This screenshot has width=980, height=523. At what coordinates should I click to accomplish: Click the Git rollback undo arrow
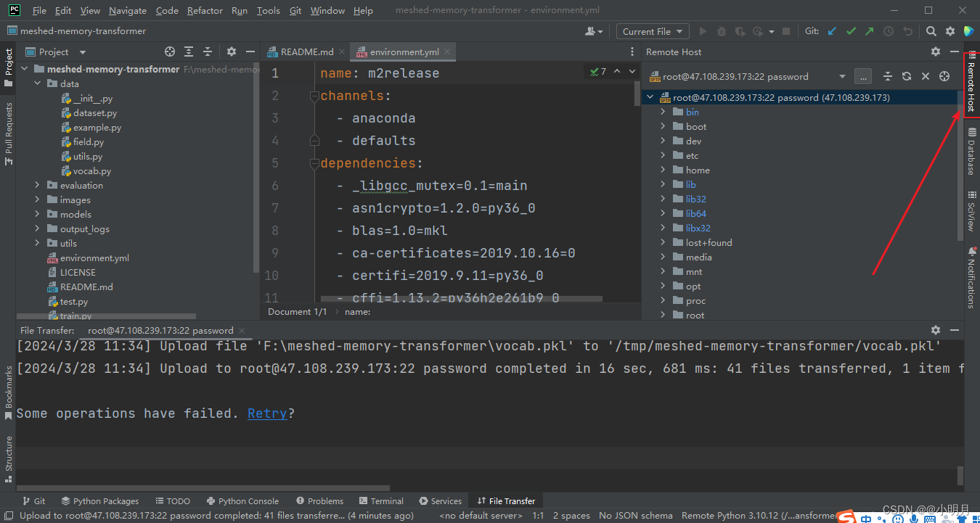coord(907,31)
